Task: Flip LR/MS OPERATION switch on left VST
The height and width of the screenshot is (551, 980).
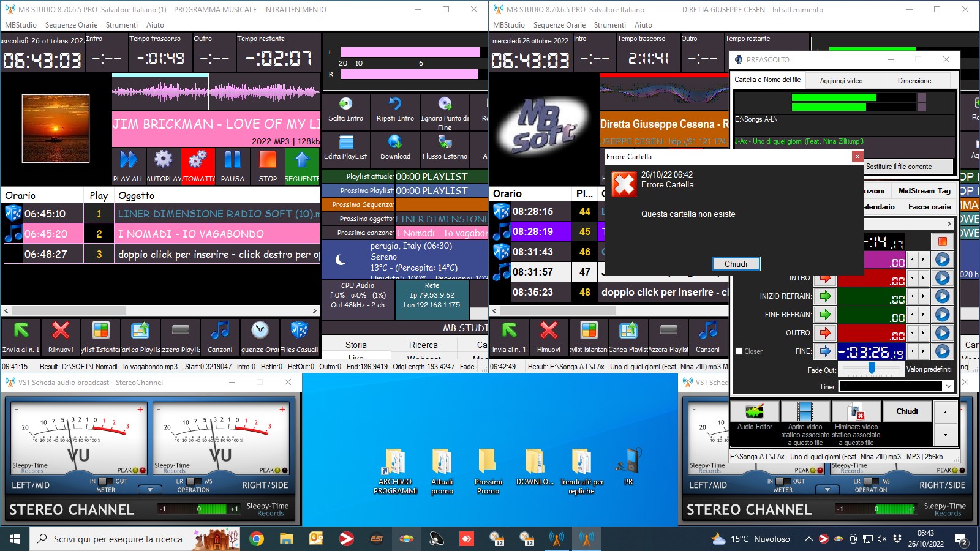Action: tap(194, 481)
